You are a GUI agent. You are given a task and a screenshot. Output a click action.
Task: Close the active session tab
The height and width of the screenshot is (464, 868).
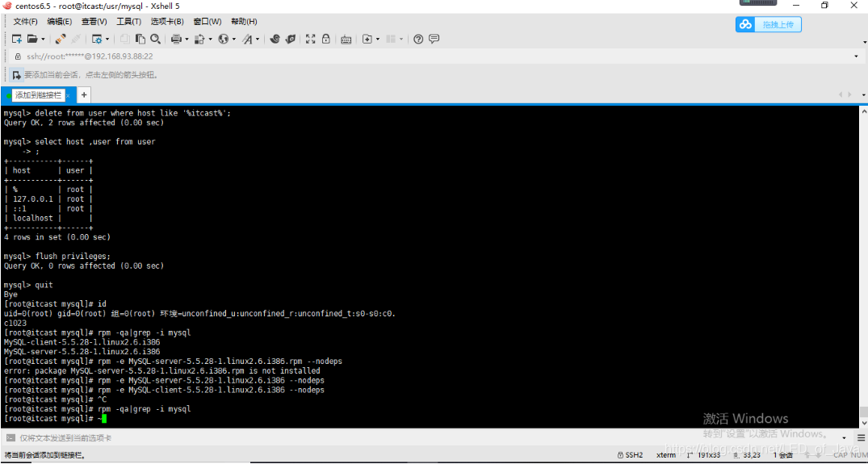tap(68, 96)
